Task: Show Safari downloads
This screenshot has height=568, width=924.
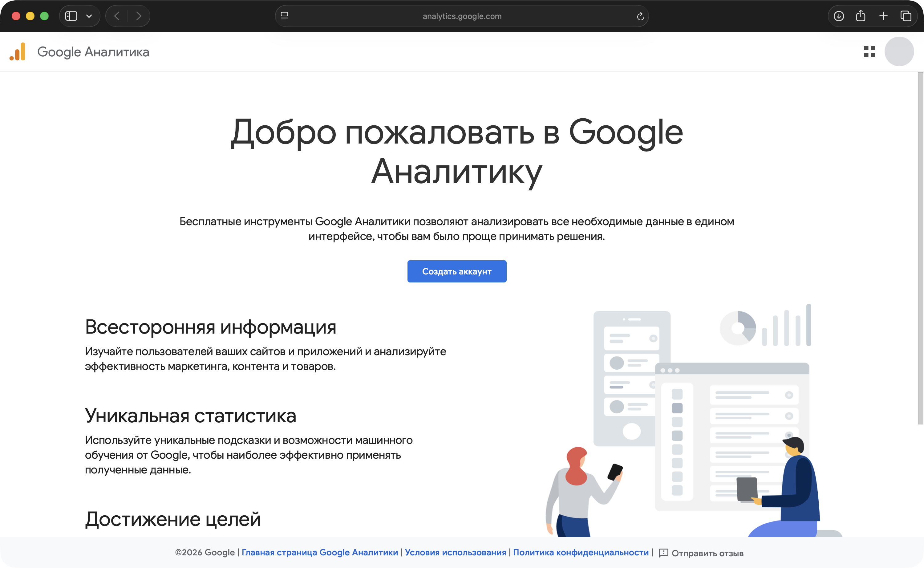Action: point(839,16)
